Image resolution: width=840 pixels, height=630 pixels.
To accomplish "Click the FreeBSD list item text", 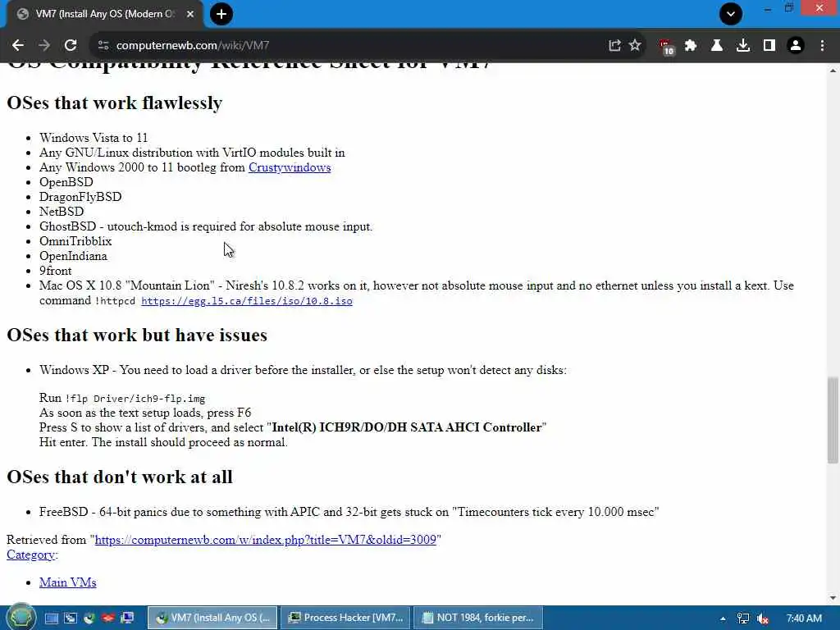I will (349, 512).
